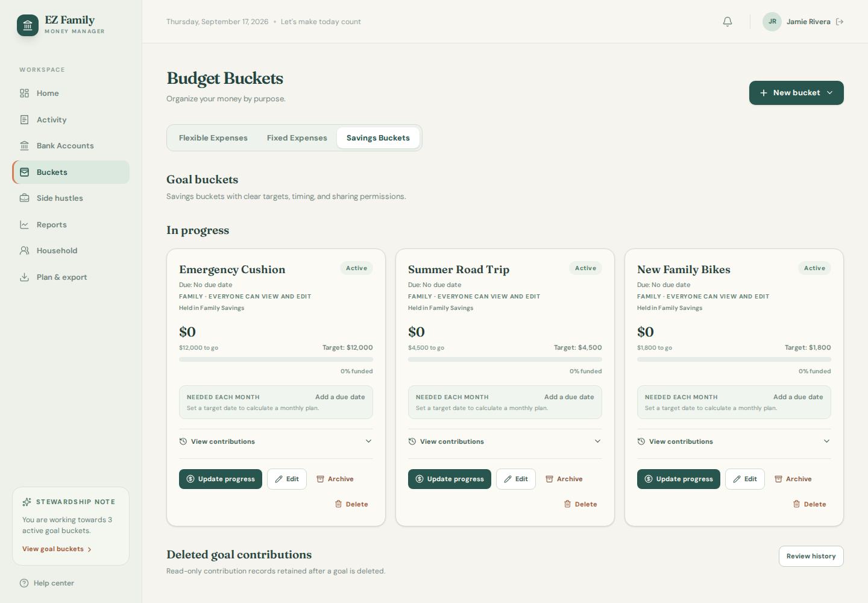The height and width of the screenshot is (603, 868).
Task: Select the Savings Buckets tab
Action: (378, 138)
